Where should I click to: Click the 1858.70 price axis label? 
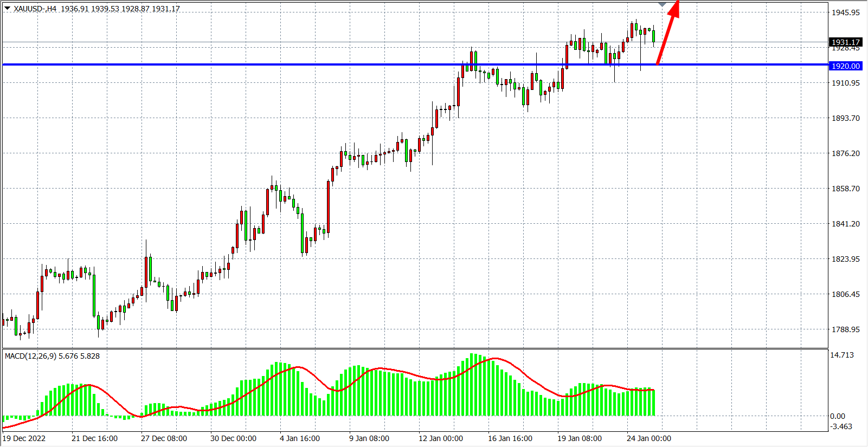coord(845,189)
